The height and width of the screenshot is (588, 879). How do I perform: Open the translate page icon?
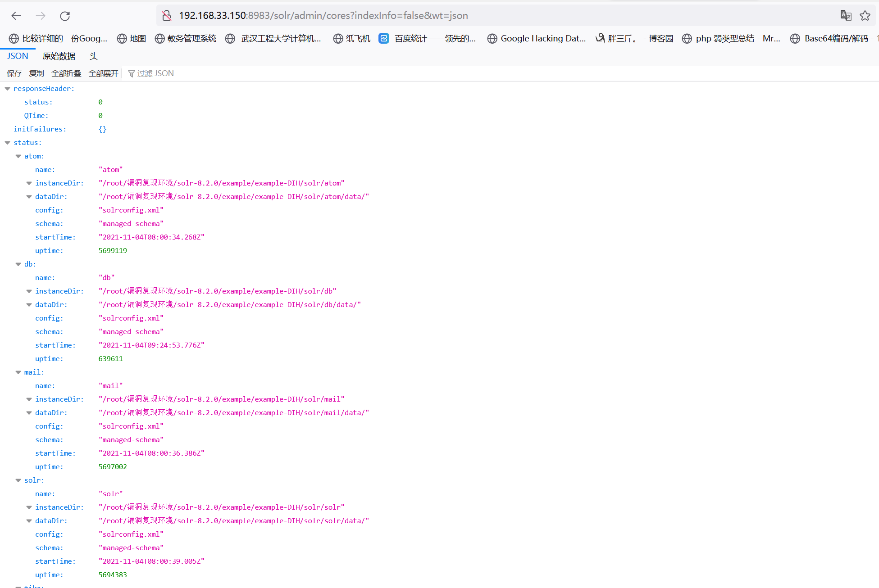point(846,16)
